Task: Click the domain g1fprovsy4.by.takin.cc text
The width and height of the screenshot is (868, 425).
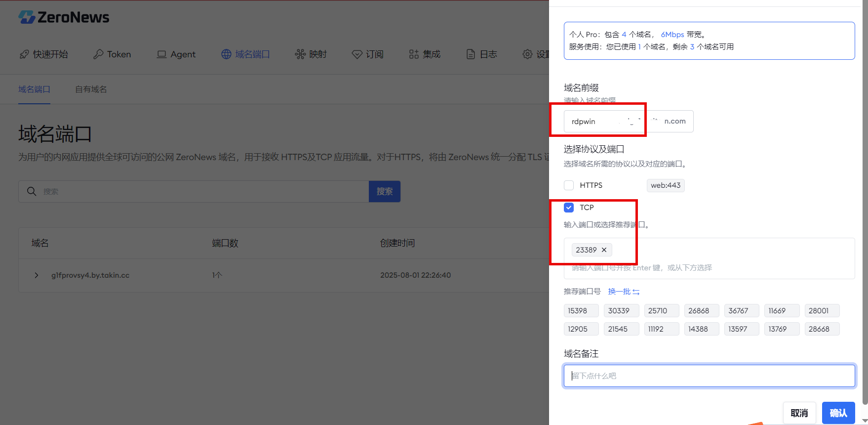Action: pos(90,275)
